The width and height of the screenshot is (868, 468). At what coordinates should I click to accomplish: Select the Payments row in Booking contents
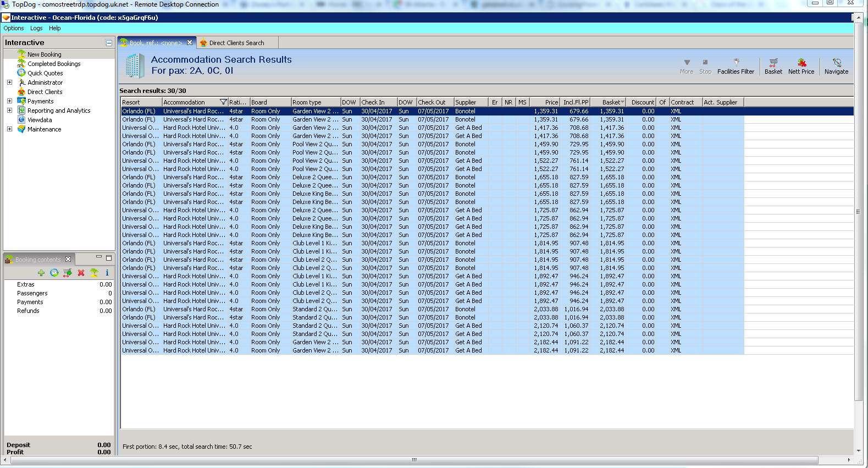coord(59,302)
